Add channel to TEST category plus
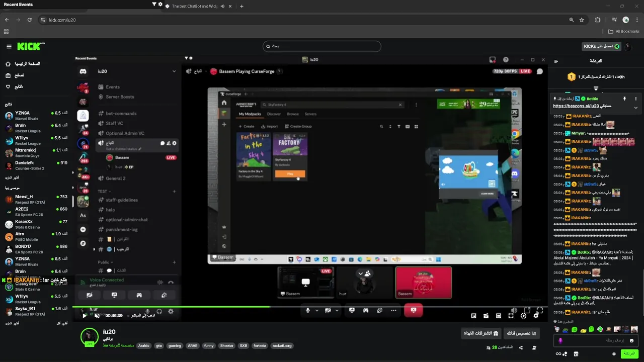The height and width of the screenshot is (362, 644). 174,191
